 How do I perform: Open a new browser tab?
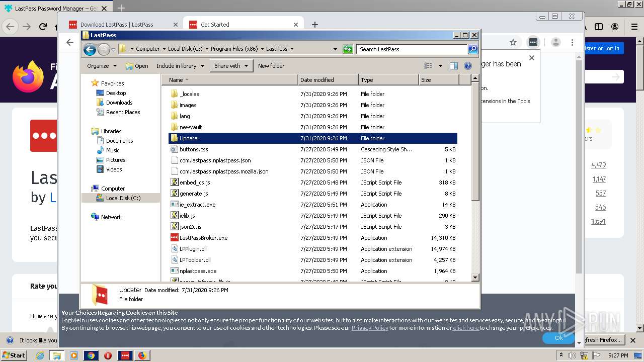(x=315, y=24)
